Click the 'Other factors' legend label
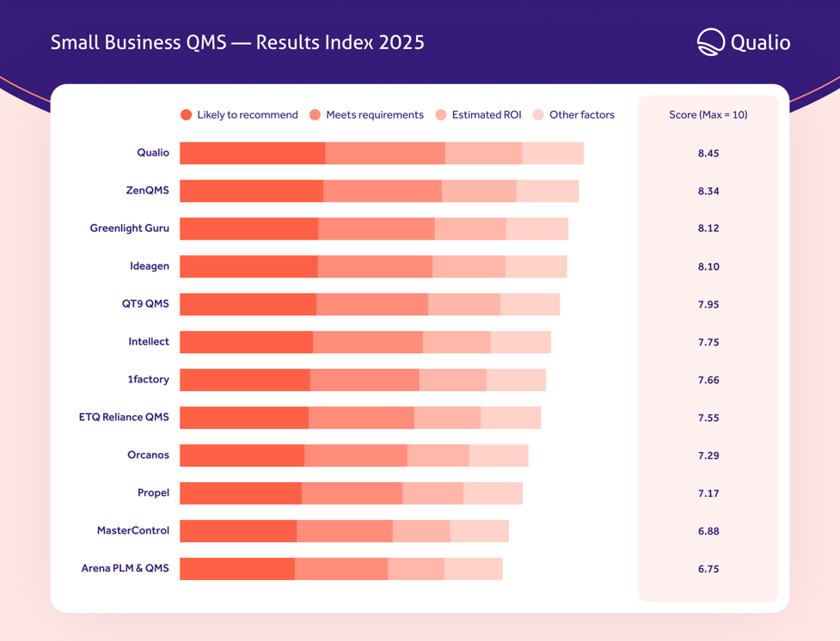Screen dimensions: 840x641 (x=582, y=114)
